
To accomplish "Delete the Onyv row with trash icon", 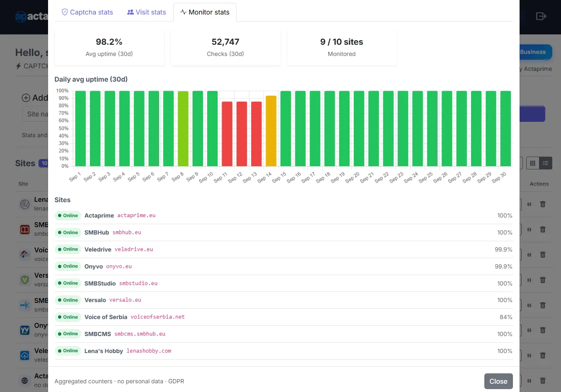I will 543,330.
